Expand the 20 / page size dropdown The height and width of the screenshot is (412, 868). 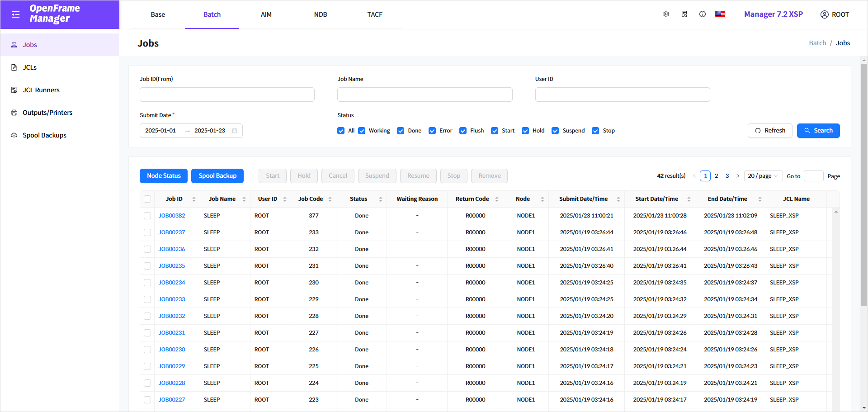763,176
